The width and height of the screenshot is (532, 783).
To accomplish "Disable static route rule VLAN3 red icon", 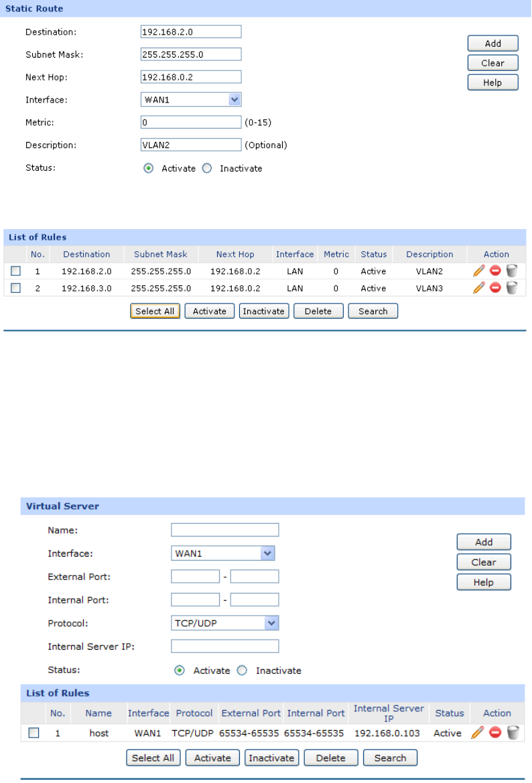I will tap(495, 287).
